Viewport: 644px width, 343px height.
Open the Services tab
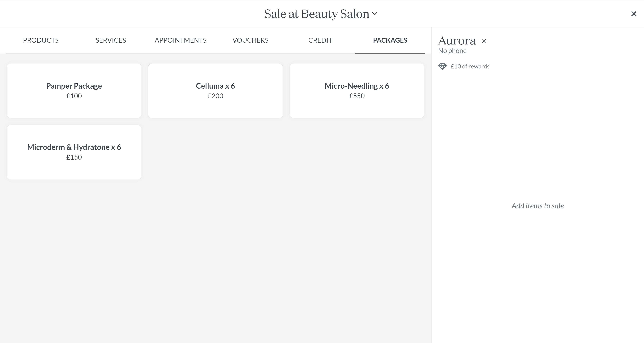pos(111,40)
